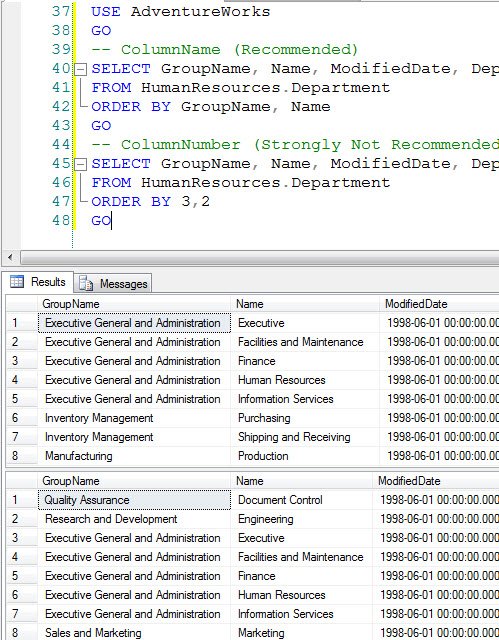Click ModifiedDate value in second grid row 1

(436, 500)
